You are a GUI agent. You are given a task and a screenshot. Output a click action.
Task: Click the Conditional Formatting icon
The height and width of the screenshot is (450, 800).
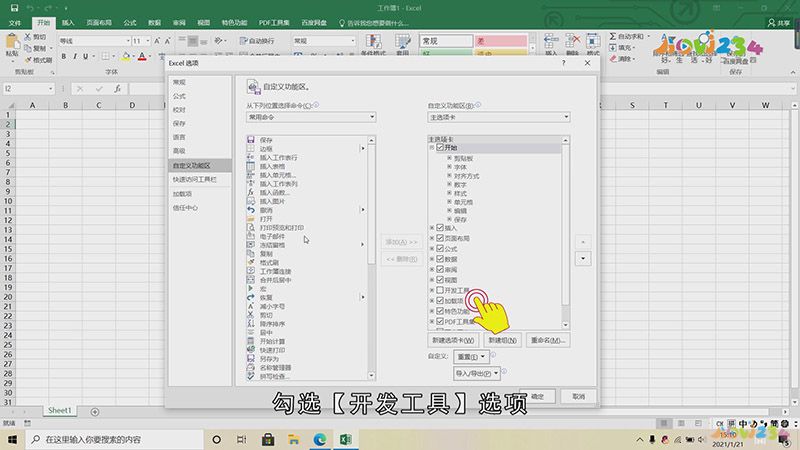[x=373, y=42]
